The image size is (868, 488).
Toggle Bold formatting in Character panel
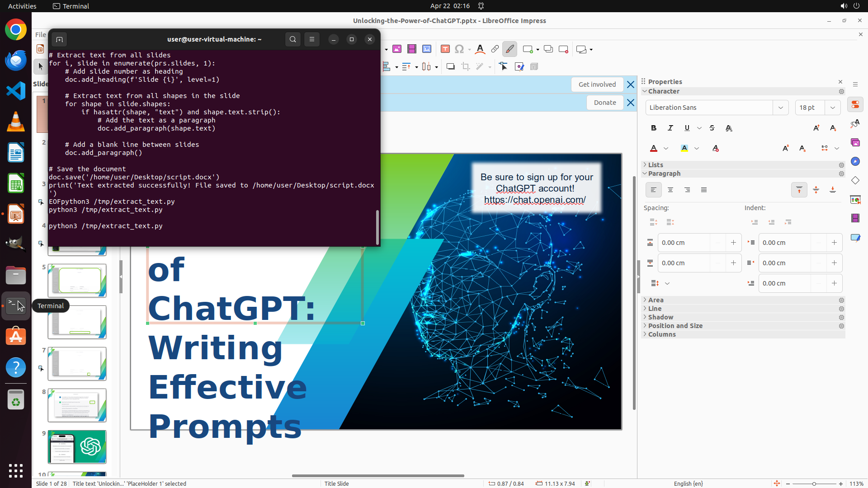(654, 128)
